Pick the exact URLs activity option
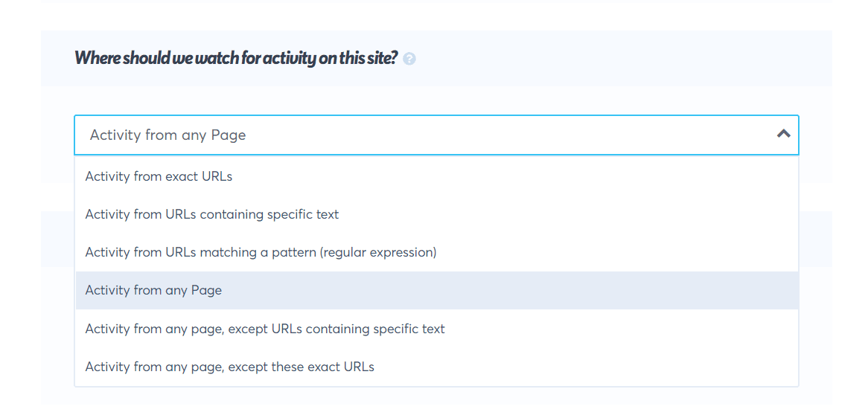 tap(159, 176)
